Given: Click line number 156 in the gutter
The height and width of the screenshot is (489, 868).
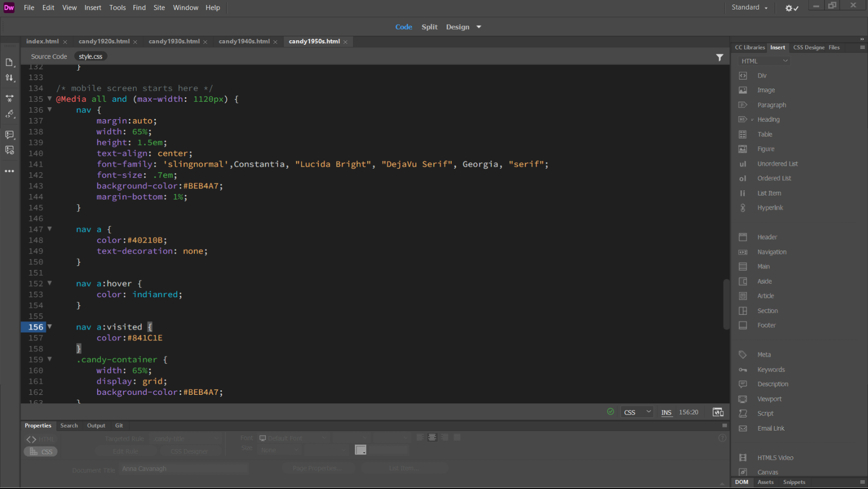Looking at the screenshot, I should [x=35, y=327].
